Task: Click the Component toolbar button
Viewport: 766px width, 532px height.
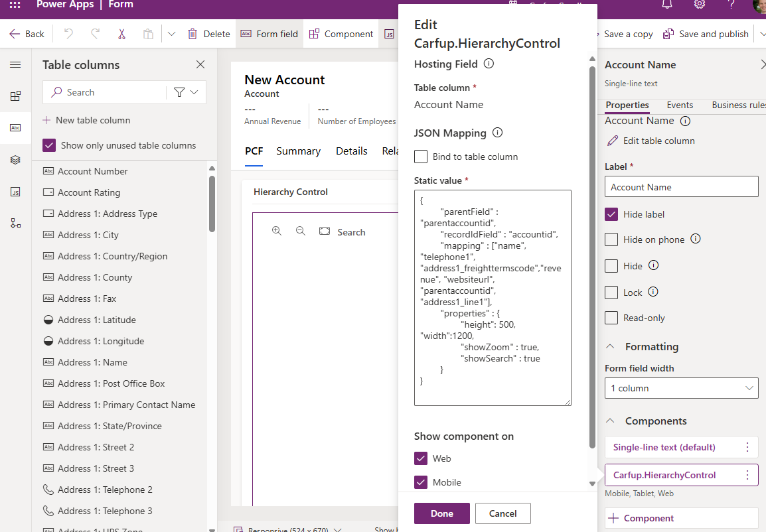Action: (341, 34)
